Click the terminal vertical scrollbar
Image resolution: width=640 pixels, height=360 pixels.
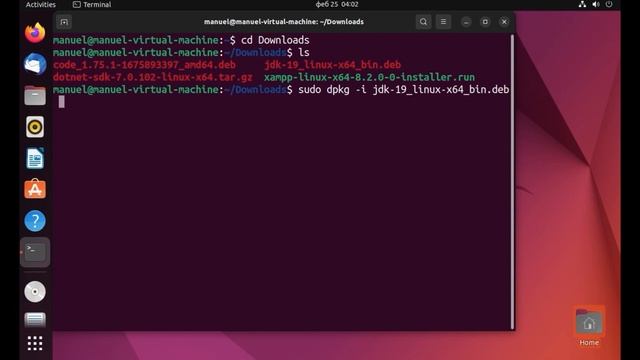tap(512, 182)
